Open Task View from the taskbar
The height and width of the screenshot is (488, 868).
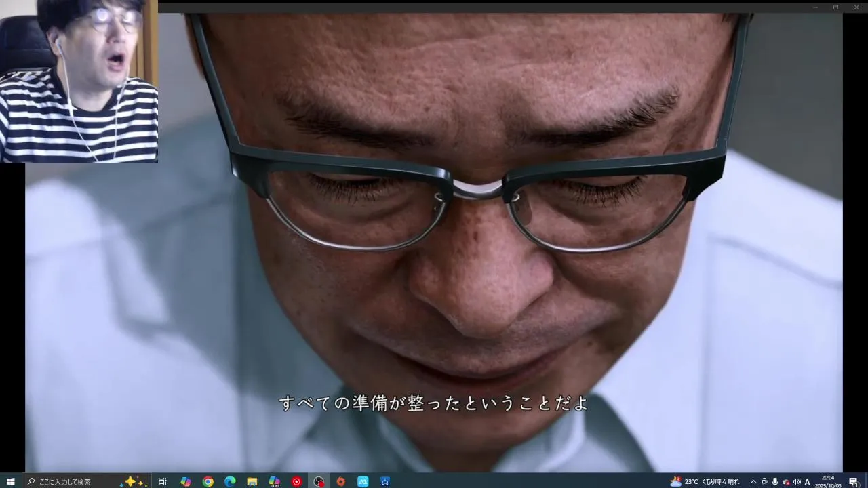163,481
